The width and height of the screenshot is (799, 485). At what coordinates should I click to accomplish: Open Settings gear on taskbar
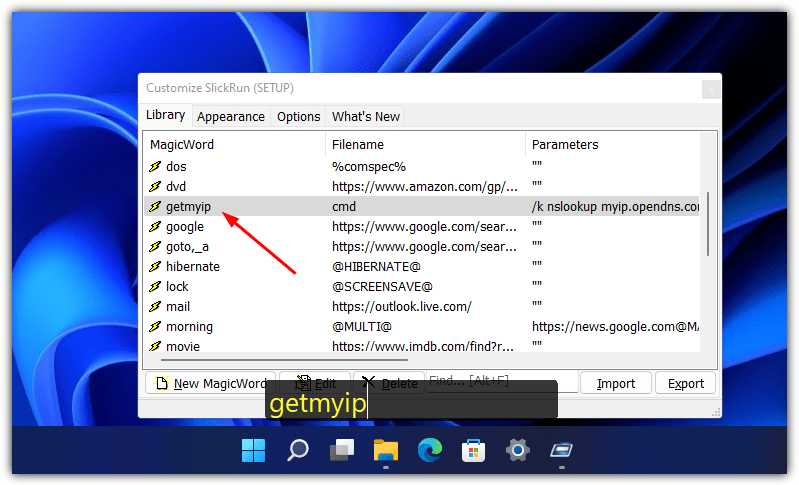518,450
